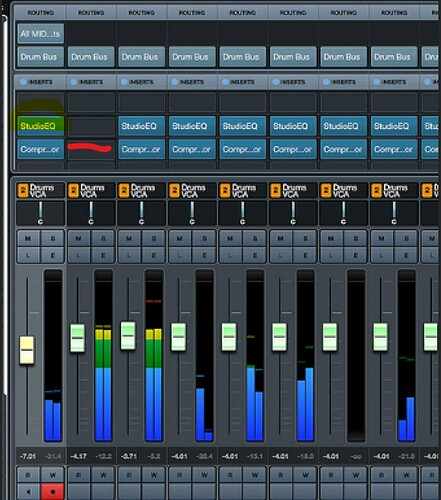The image size is (441, 500).
Task: Open Drum Bus routing on the peak -20.4 channel
Action: click(192, 57)
